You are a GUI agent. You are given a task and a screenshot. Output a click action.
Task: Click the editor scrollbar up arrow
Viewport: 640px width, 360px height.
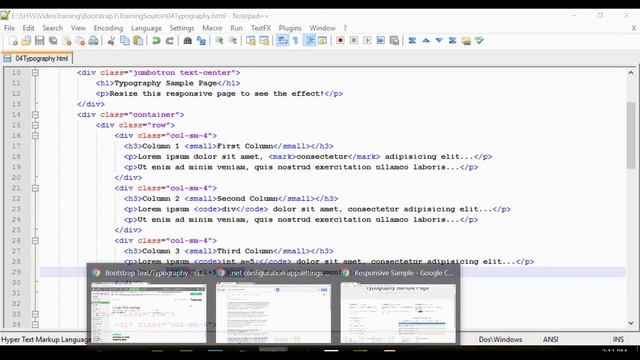631,73
